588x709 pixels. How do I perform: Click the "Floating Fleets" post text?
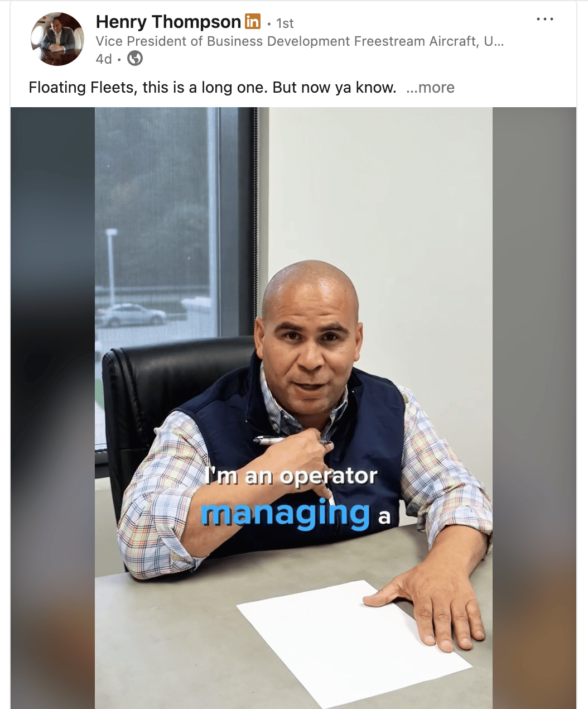213,88
